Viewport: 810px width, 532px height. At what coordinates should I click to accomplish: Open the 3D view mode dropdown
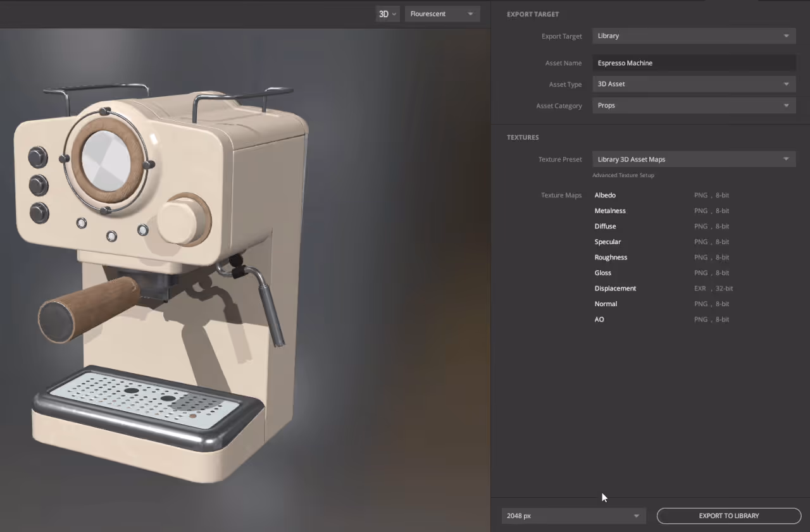387,13
